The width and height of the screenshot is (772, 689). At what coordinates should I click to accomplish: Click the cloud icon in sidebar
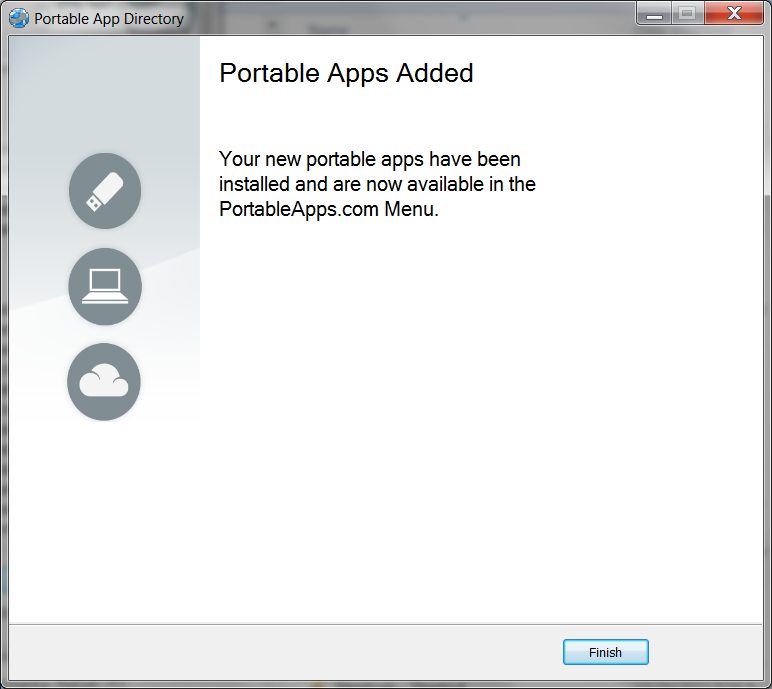pyautogui.click(x=104, y=382)
